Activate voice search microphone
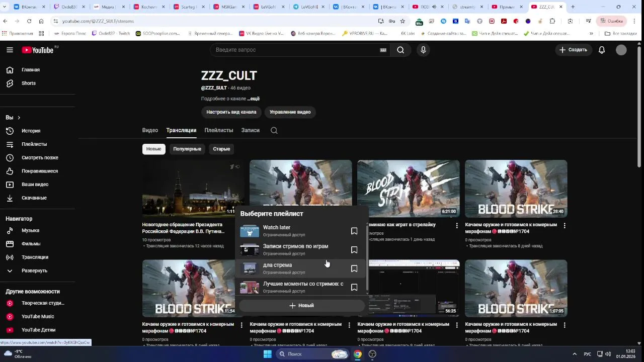The image size is (644, 362). (x=423, y=50)
